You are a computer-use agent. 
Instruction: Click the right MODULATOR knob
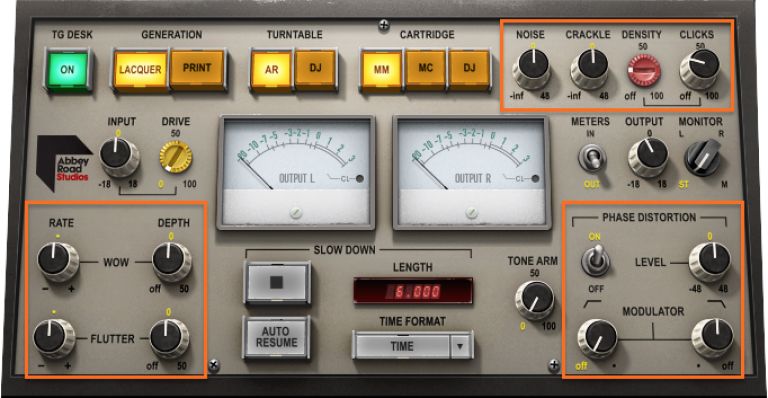pos(713,338)
